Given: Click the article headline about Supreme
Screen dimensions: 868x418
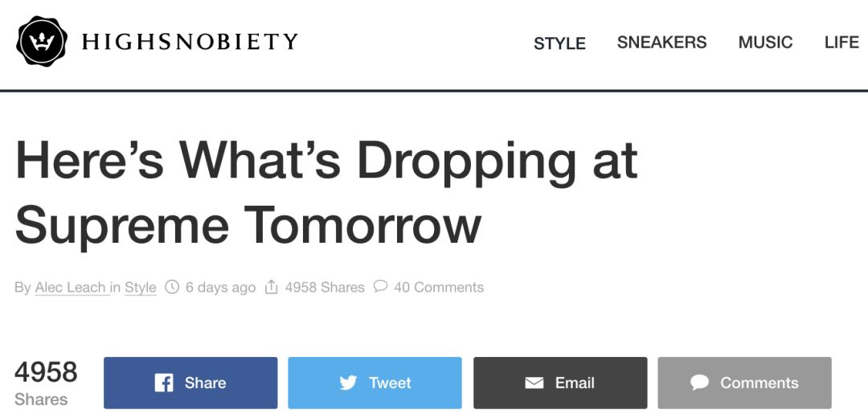Looking at the screenshot, I should click(325, 192).
